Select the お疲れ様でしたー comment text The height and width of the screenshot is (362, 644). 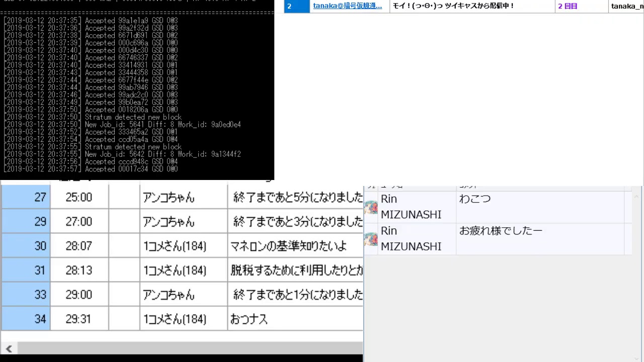[x=501, y=231]
